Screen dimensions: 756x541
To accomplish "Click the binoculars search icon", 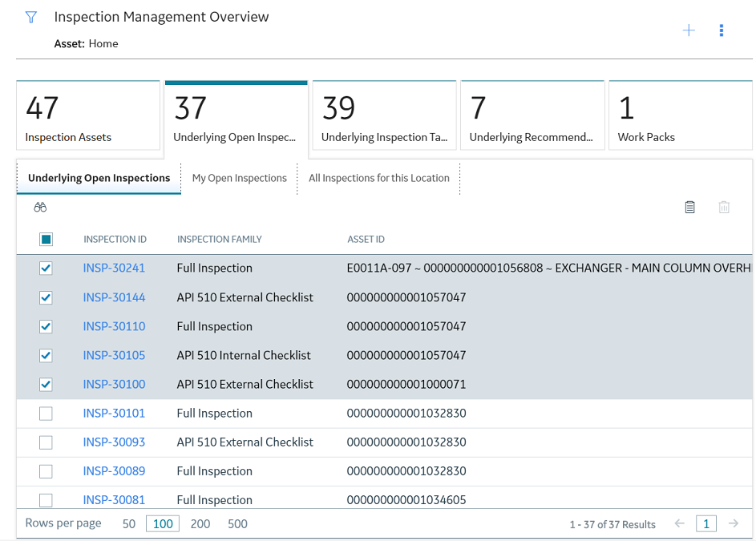I will tap(40, 208).
